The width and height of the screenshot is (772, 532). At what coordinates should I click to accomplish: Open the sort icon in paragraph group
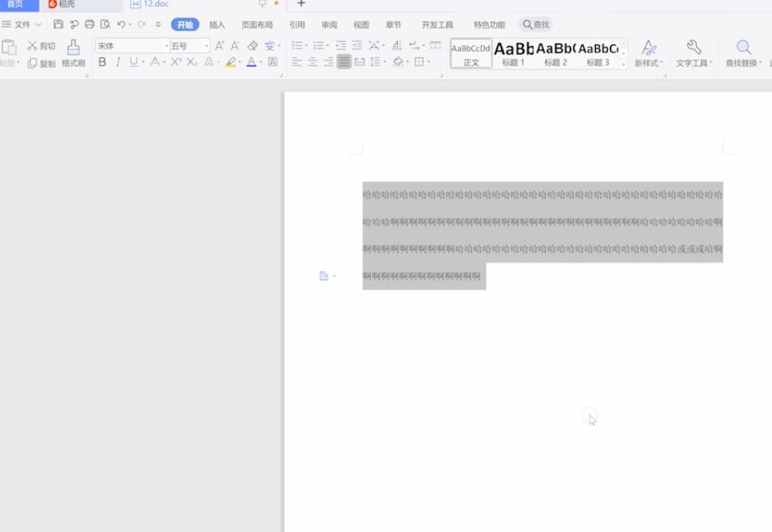(397, 46)
